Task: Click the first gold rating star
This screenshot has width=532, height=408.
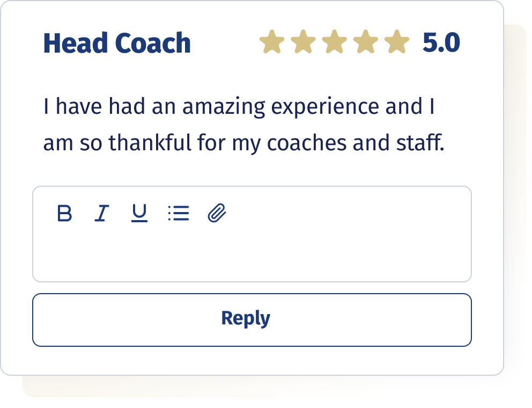Action: [x=272, y=42]
